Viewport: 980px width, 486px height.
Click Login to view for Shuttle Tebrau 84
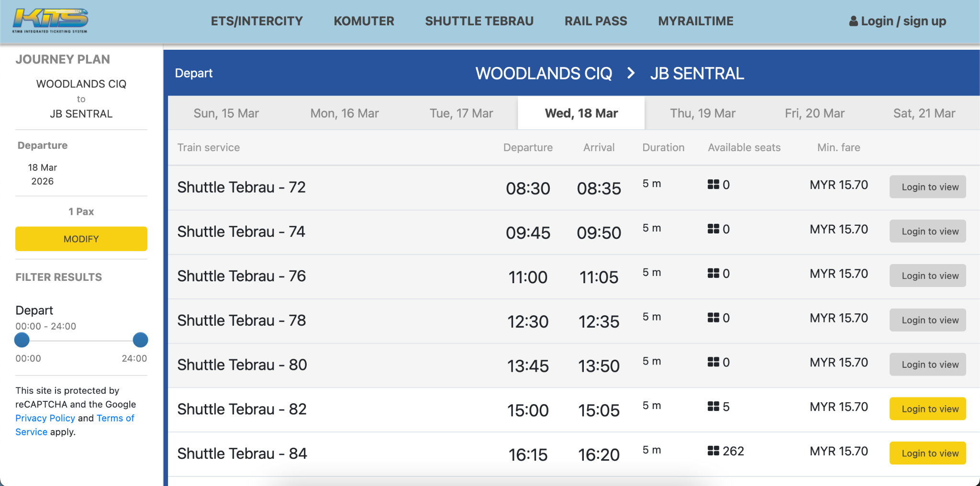click(927, 453)
